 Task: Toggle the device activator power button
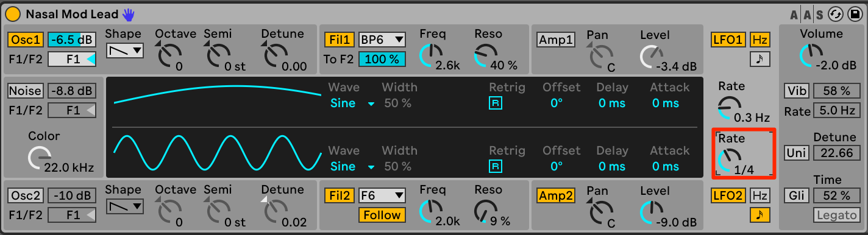click(x=13, y=13)
